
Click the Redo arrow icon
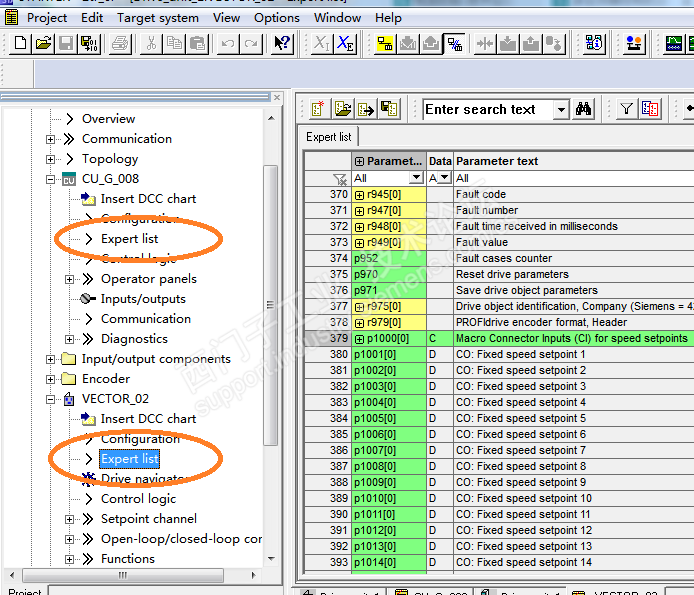(x=251, y=43)
